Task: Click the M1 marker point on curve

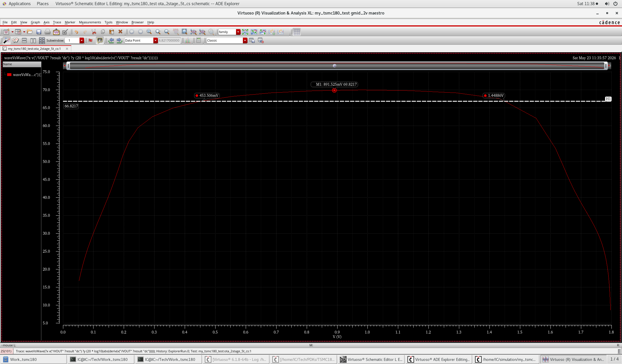Action: [334, 90]
